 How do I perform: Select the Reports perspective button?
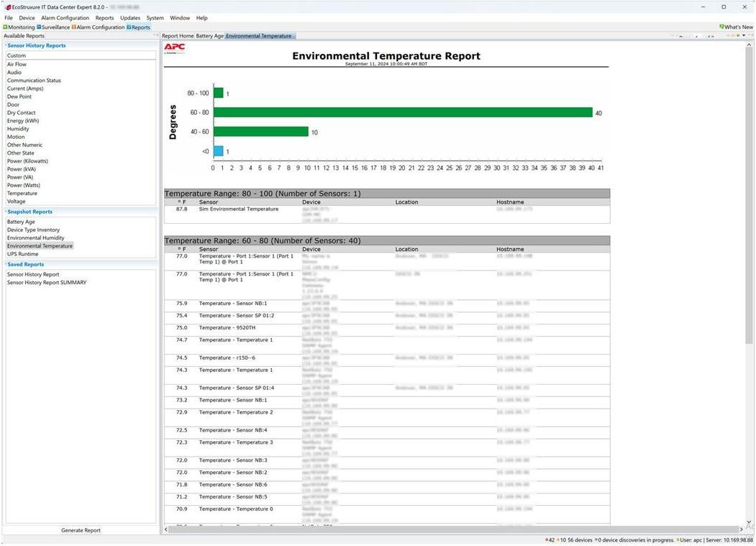(x=138, y=27)
